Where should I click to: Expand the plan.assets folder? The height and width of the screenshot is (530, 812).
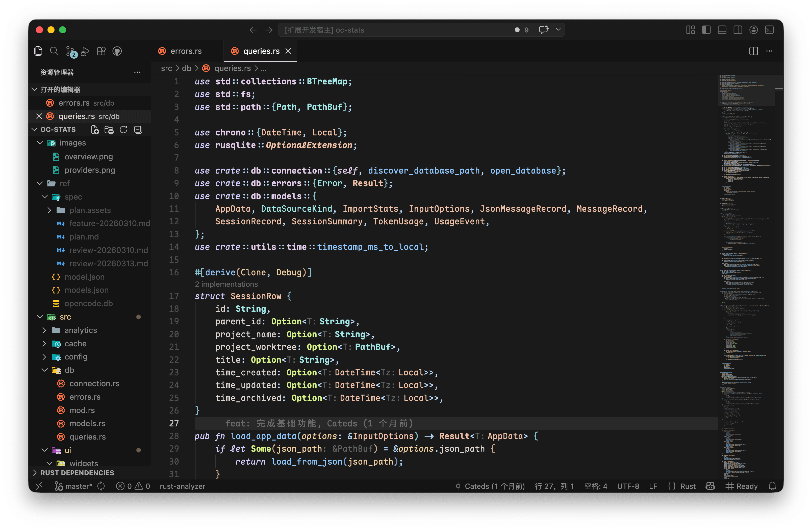tap(49, 210)
